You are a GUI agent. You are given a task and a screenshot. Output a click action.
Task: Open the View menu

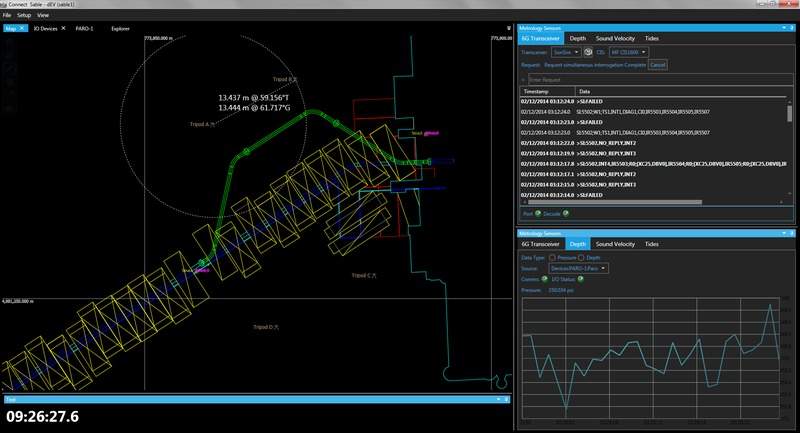43,16
